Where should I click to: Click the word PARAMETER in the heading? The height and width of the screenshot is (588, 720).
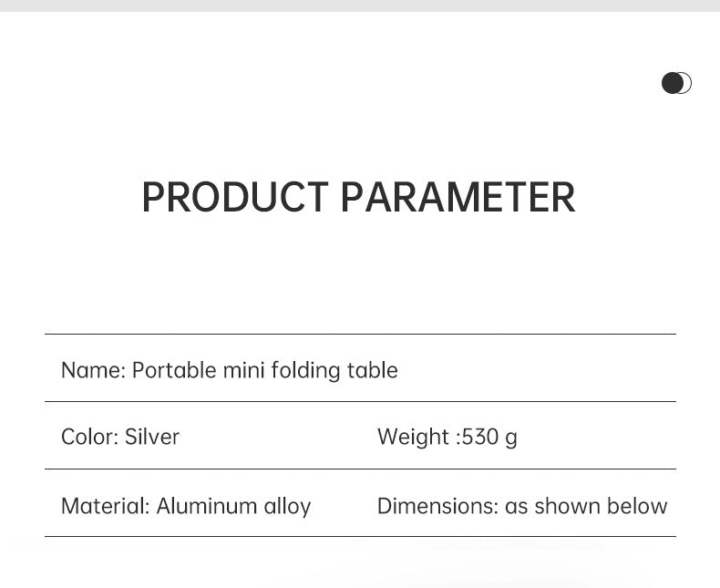[458, 198]
